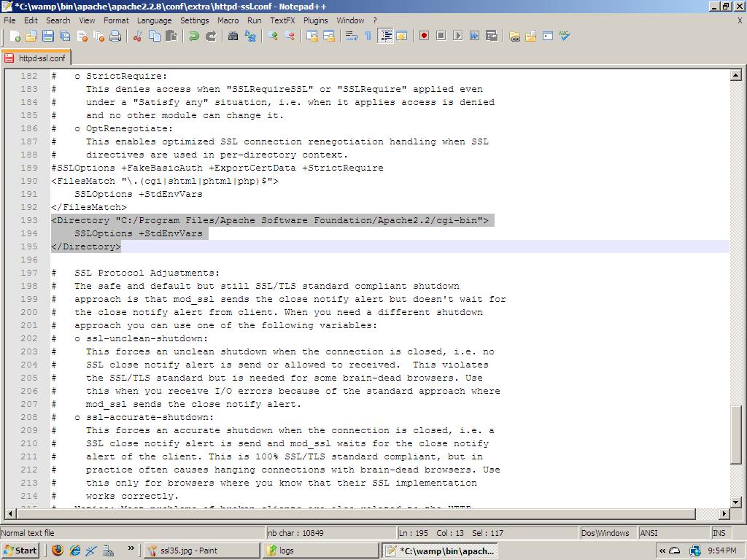Click the Cut scissors icon

[x=137, y=36]
